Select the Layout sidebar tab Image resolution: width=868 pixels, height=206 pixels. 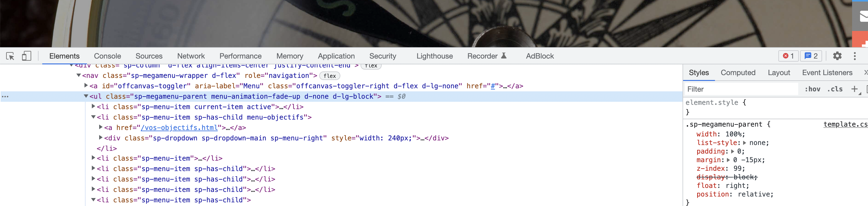(x=779, y=73)
